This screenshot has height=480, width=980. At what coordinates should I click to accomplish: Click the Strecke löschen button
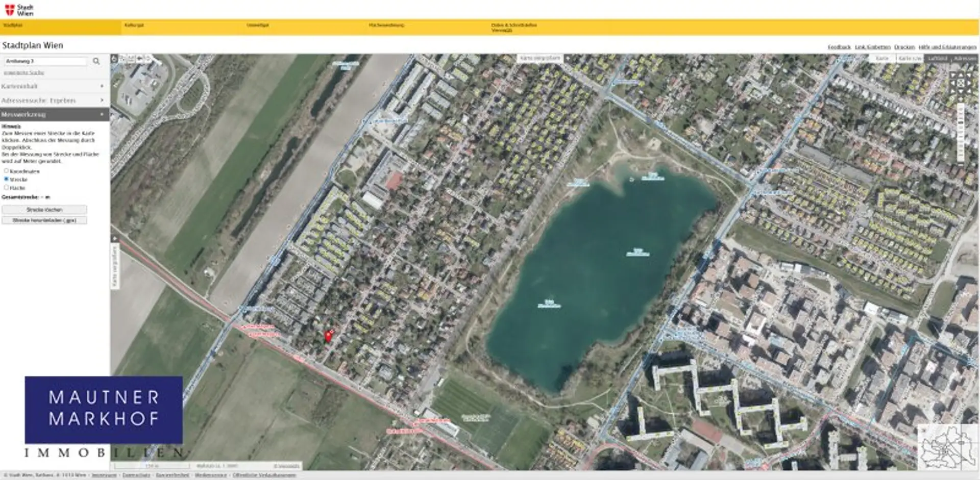tap(44, 210)
